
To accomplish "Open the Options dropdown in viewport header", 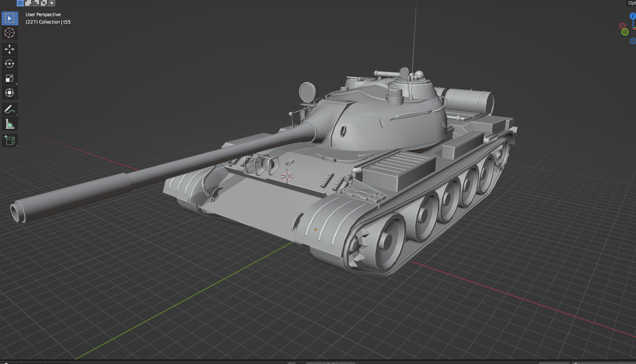I will [631, 3].
